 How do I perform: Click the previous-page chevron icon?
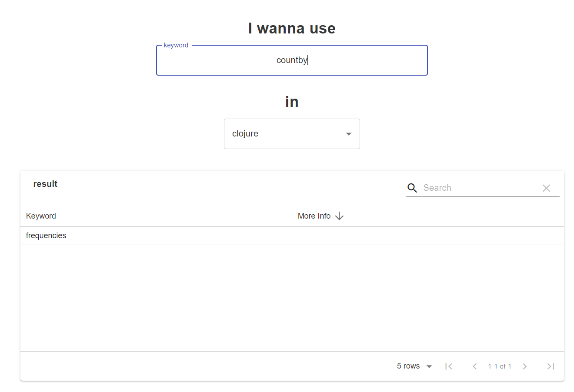[x=474, y=366]
